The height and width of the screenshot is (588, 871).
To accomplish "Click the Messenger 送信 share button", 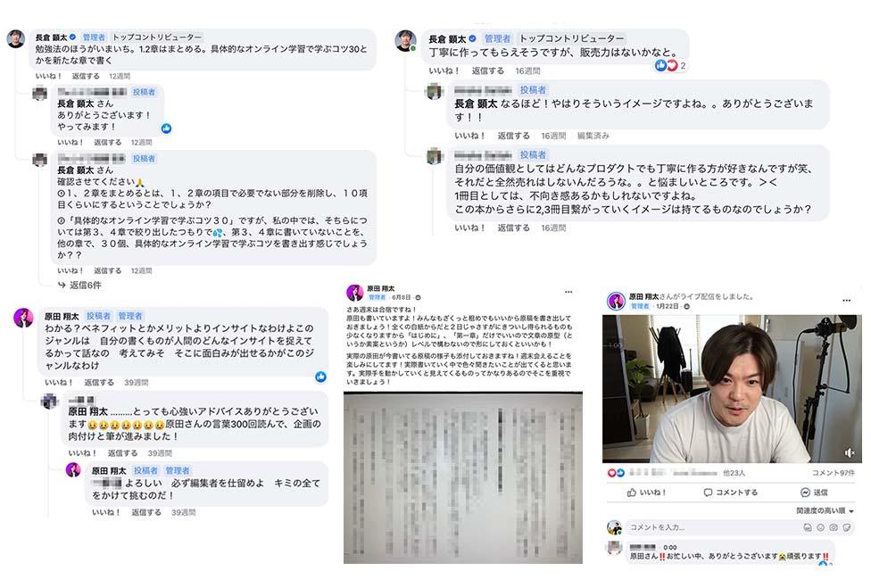I will pos(815,493).
